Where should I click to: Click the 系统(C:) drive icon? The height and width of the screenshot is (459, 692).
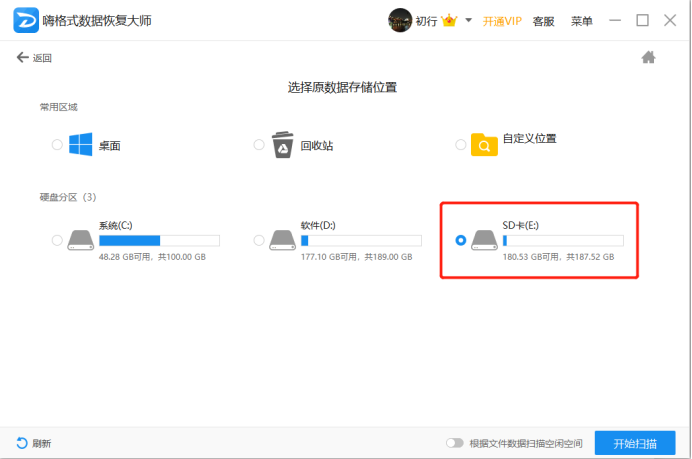(81, 240)
